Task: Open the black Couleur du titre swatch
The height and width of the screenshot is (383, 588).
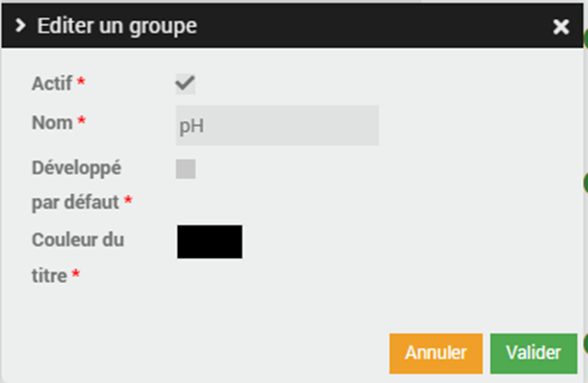Action: [210, 242]
